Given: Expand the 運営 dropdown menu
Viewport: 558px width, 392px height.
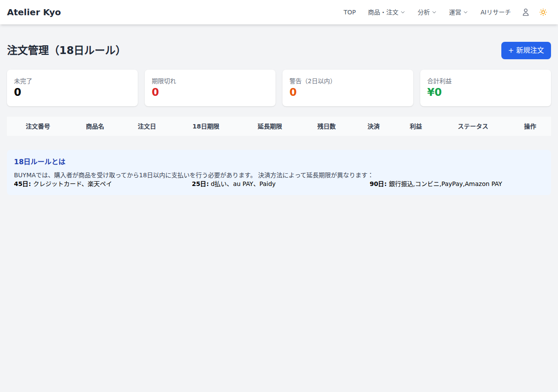Looking at the screenshot, I should (458, 12).
